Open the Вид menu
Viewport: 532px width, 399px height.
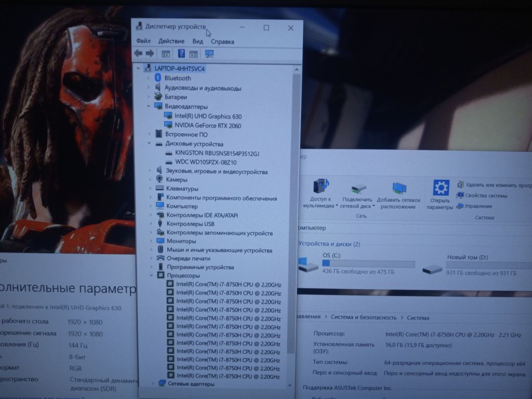197,42
